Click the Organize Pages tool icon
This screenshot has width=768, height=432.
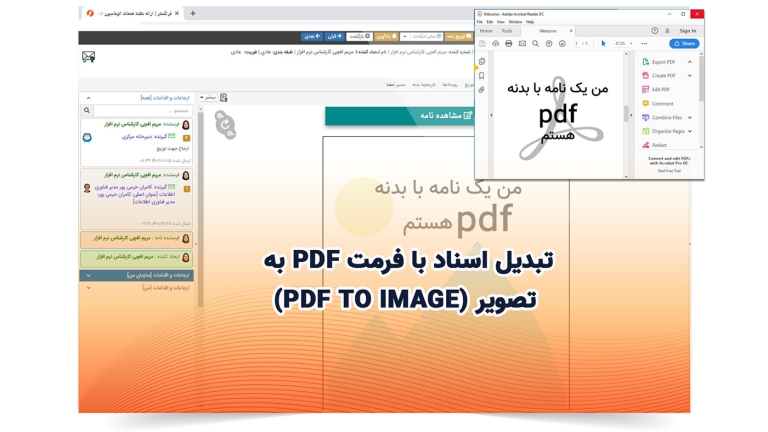pos(646,131)
